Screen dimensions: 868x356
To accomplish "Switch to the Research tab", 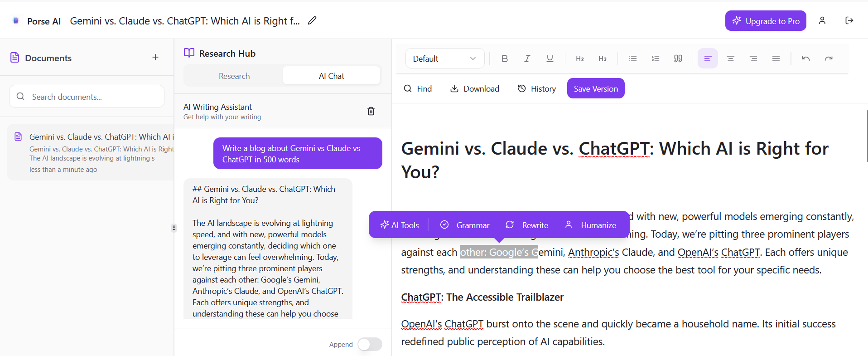I will (x=234, y=76).
